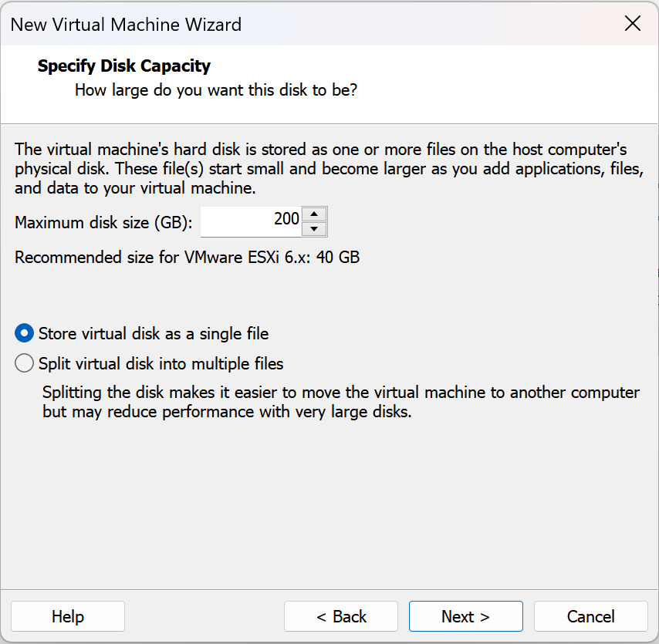Click 'How large do you want this disk to be?' text
The image size is (659, 644).
[216, 90]
